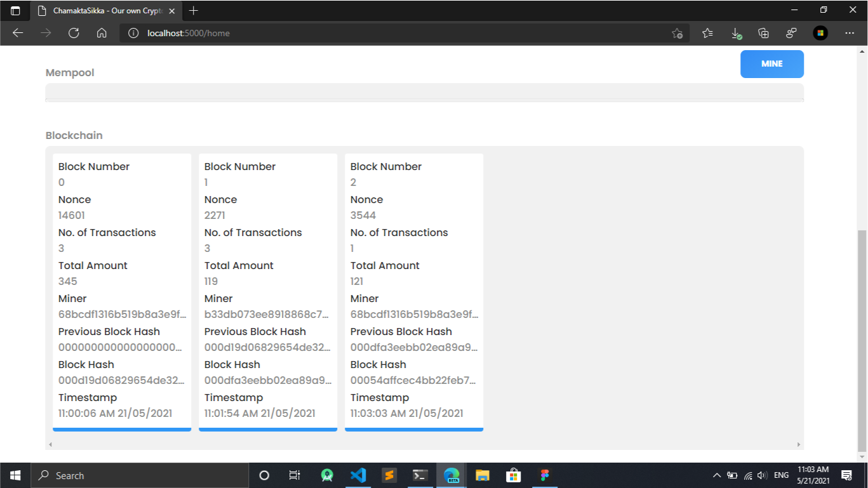This screenshot has height=488, width=868.
Task: Open the feedback icon in browser toolbar
Action: tap(791, 33)
